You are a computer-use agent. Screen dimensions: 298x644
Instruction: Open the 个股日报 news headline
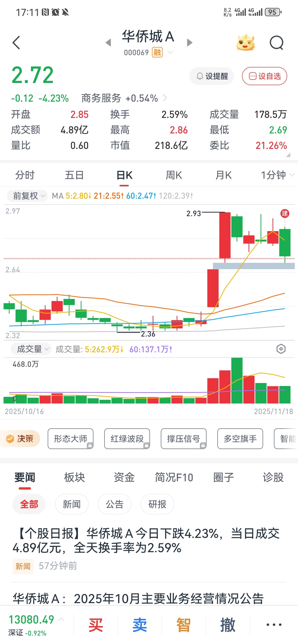pyautogui.click(x=146, y=541)
